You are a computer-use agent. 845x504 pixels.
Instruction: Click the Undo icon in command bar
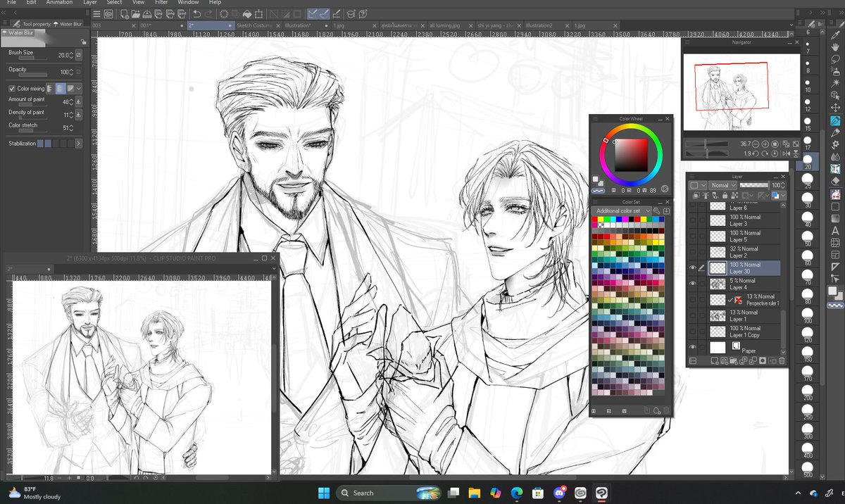[x=197, y=13]
